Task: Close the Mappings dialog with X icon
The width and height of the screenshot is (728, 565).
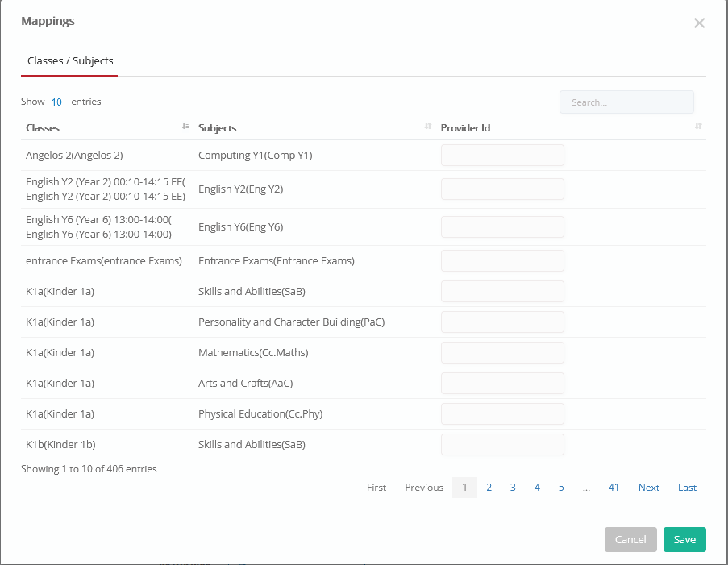Action: click(699, 23)
